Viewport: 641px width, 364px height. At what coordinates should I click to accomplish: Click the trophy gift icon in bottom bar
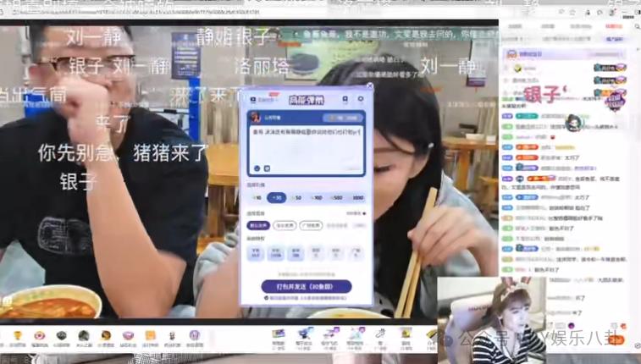click(18, 336)
